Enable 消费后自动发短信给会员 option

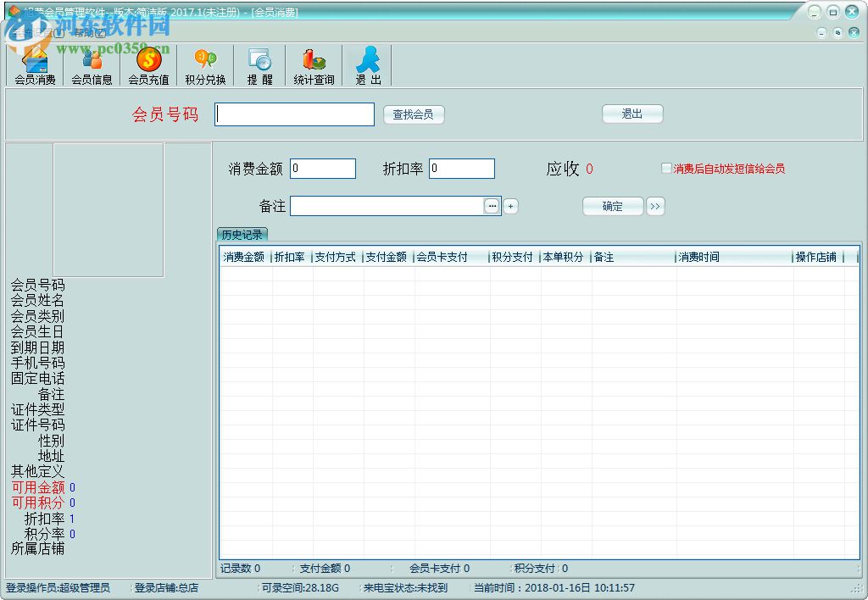tap(667, 168)
